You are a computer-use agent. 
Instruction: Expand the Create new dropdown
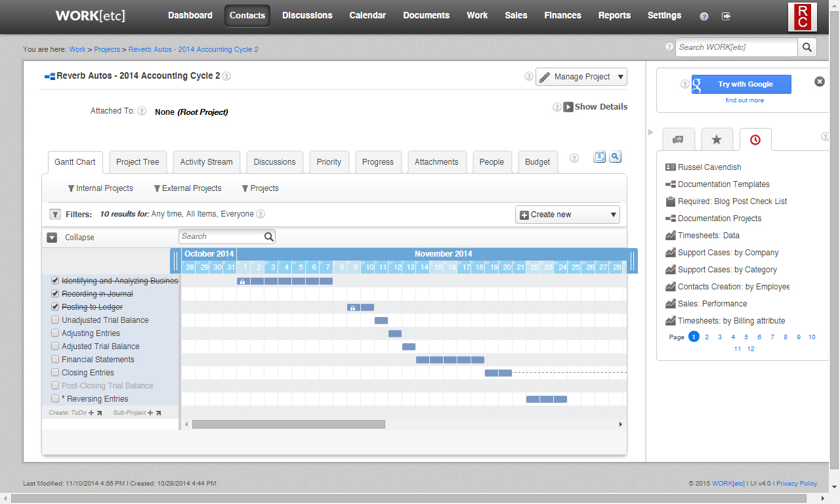(x=567, y=215)
